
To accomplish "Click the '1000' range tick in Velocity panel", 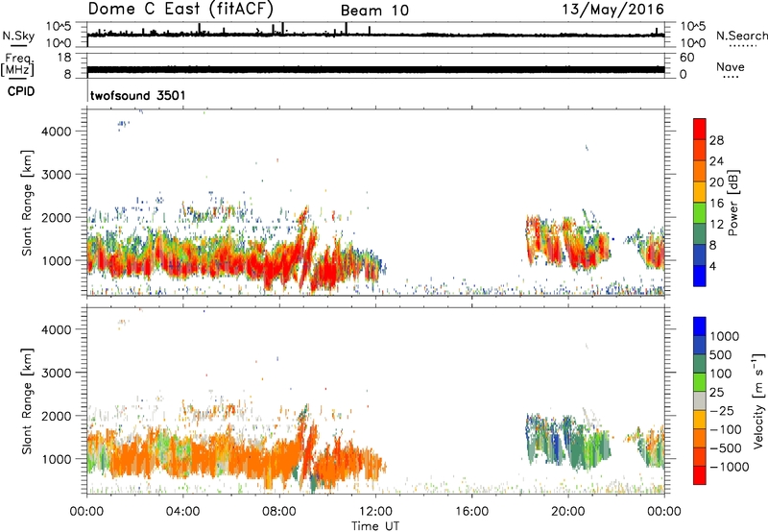I will tap(57, 459).
